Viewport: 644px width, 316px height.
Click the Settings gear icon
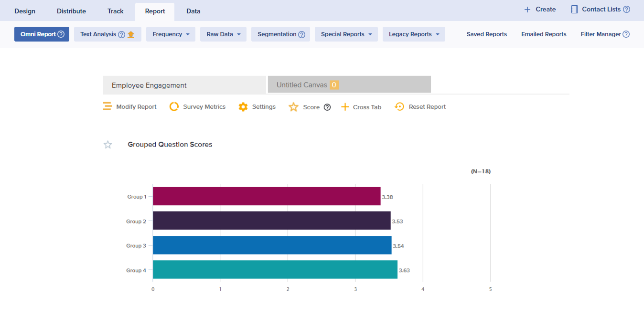(243, 107)
